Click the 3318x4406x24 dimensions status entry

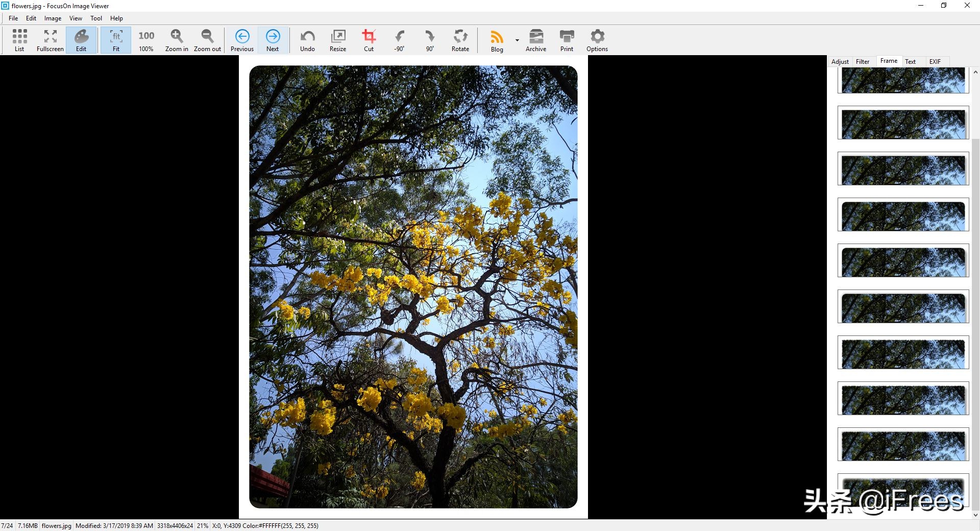pyautogui.click(x=175, y=525)
